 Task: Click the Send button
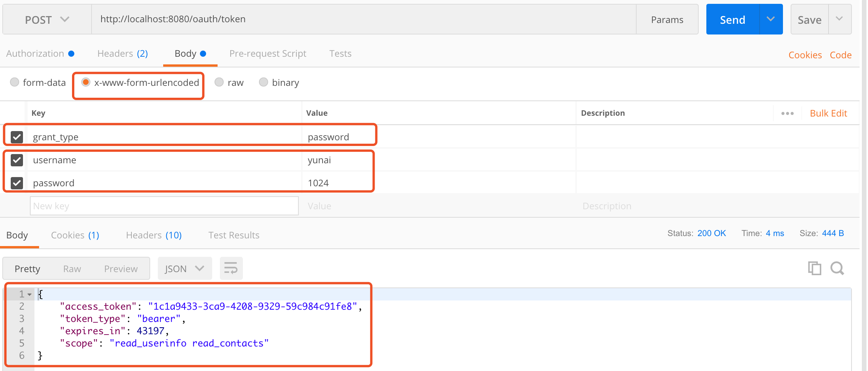pos(732,20)
